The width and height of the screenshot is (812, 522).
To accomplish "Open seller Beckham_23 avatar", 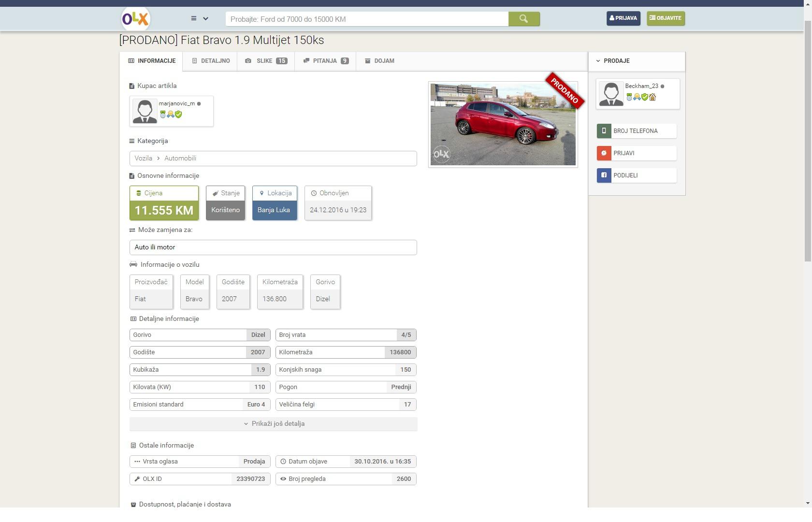I will tap(611, 94).
